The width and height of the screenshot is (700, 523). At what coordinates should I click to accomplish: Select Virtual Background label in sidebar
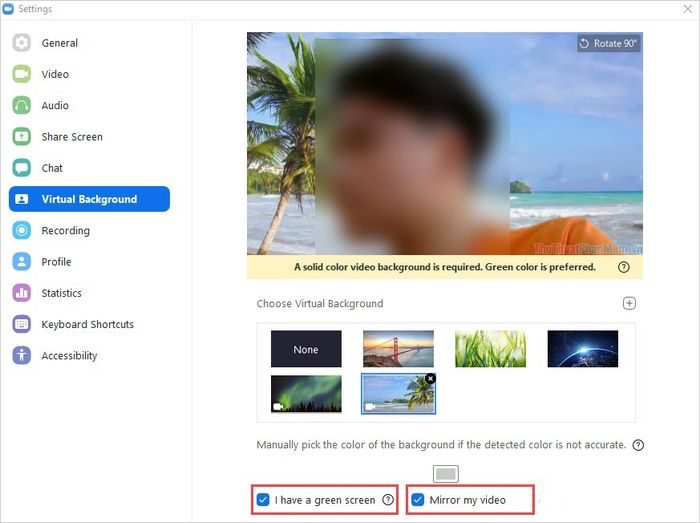(x=89, y=199)
